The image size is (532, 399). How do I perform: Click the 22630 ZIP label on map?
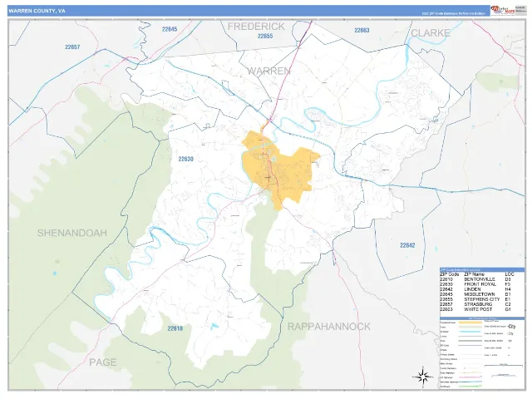click(185, 159)
